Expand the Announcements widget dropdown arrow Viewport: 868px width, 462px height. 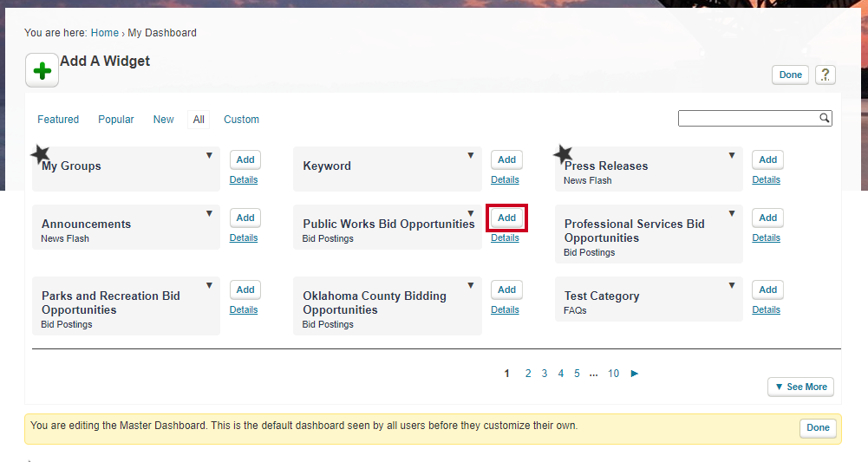coord(209,213)
